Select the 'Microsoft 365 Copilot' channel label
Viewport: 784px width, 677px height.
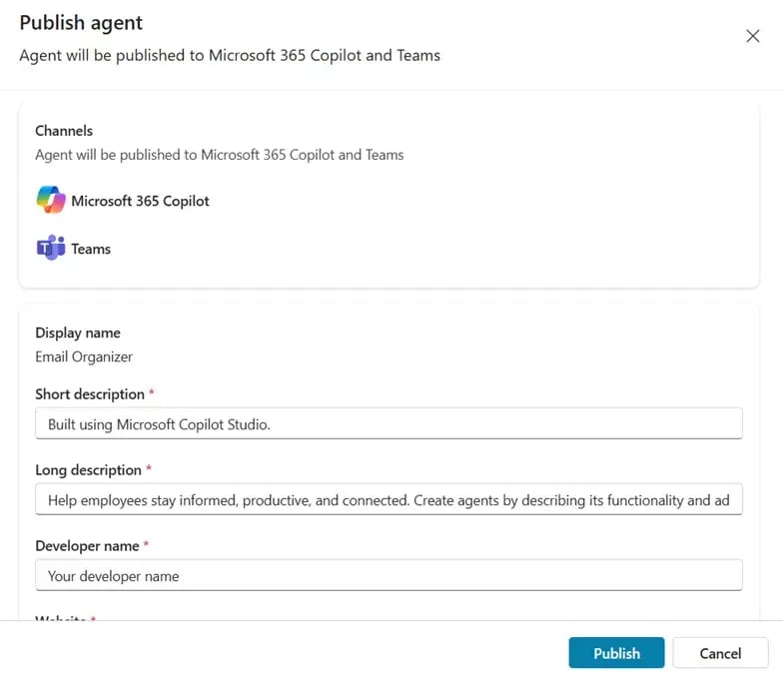[141, 201]
